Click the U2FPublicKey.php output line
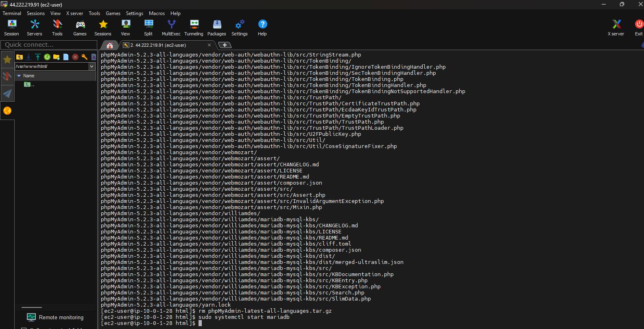The image size is (644, 329). (231, 134)
